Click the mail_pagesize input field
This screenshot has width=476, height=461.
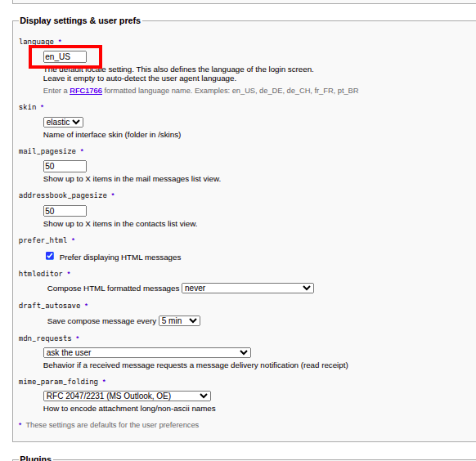tap(65, 166)
